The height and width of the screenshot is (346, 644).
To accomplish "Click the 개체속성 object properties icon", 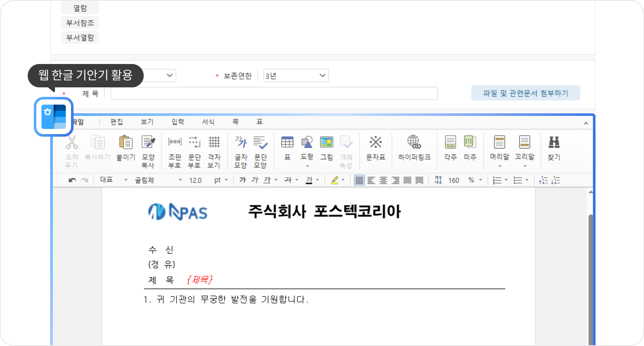I will click(346, 151).
